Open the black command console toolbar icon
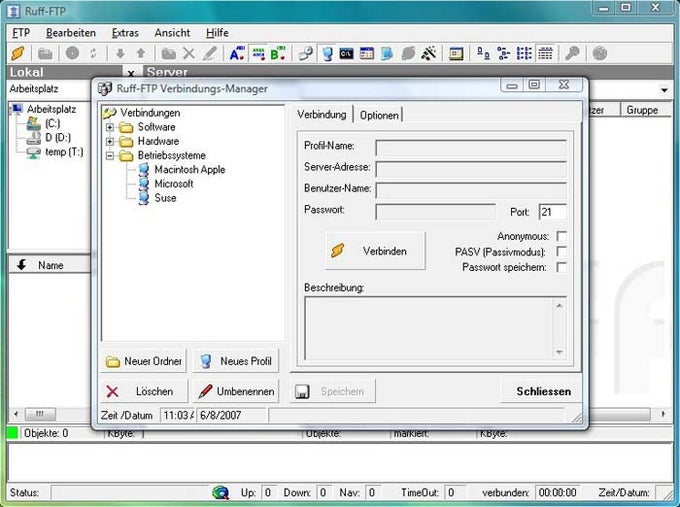The image size is (680, 507). click(346, 53)
